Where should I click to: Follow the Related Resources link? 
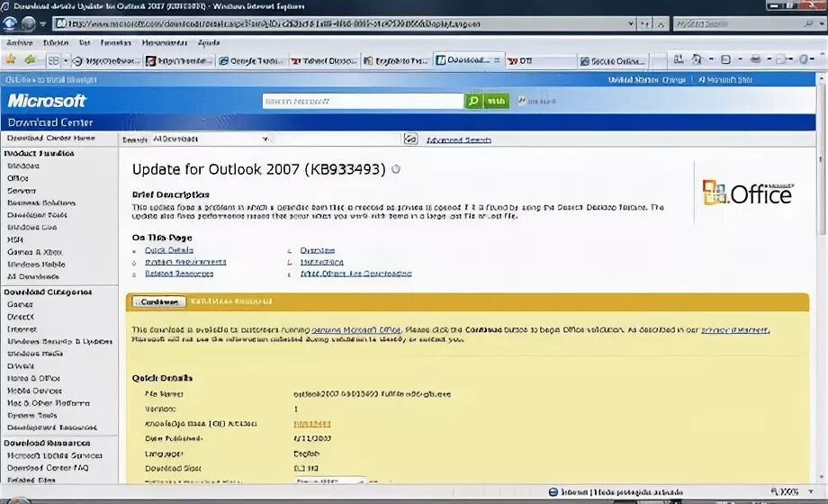(179, 274)
